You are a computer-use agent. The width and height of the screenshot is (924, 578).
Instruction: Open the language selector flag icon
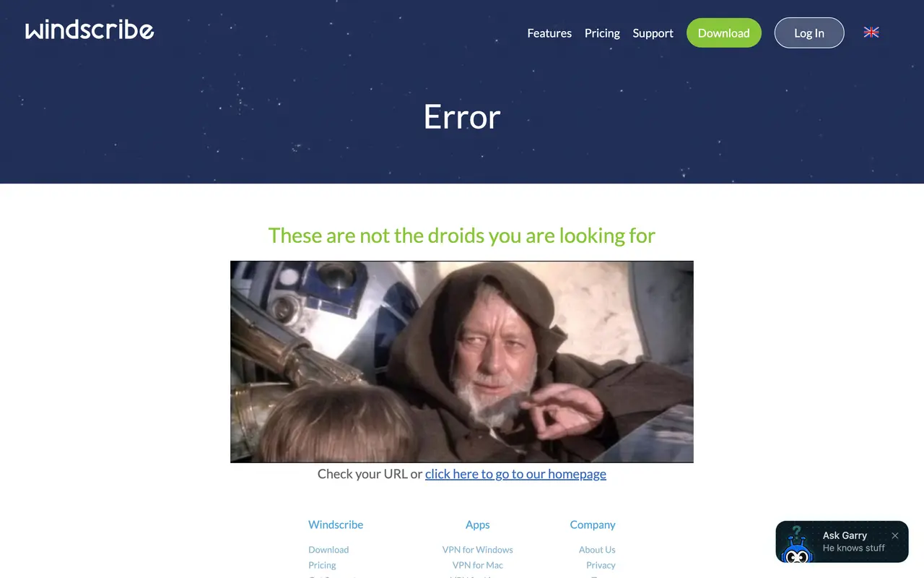[871, 33]
